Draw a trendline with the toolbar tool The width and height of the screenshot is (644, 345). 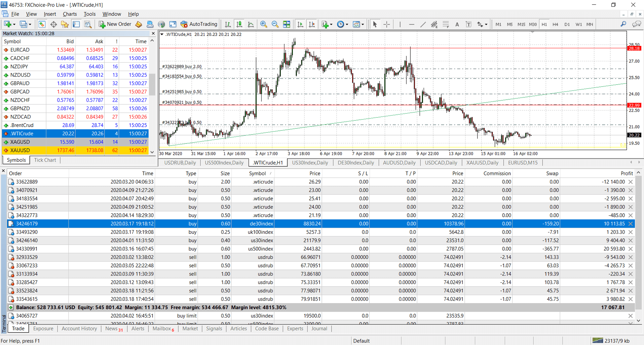423,24
